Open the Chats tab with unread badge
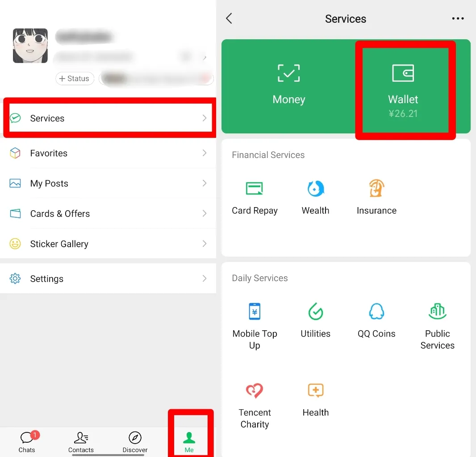 click(x=27, y=442)
